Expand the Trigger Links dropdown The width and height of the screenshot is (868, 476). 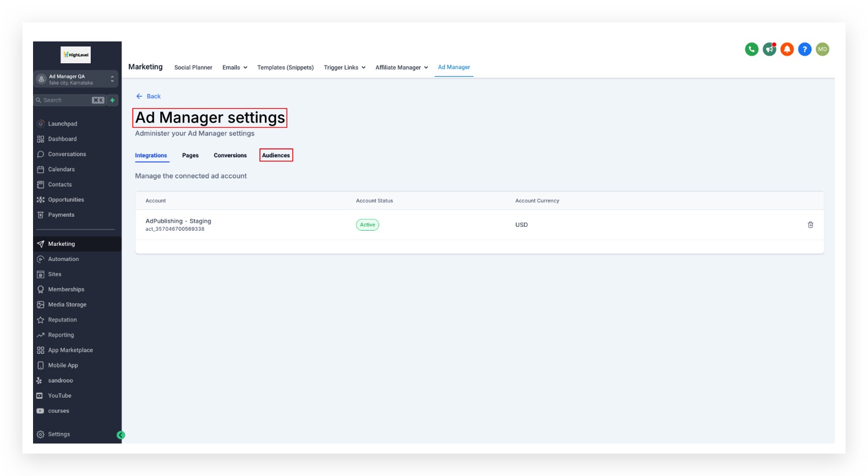(x=344, y=67)
